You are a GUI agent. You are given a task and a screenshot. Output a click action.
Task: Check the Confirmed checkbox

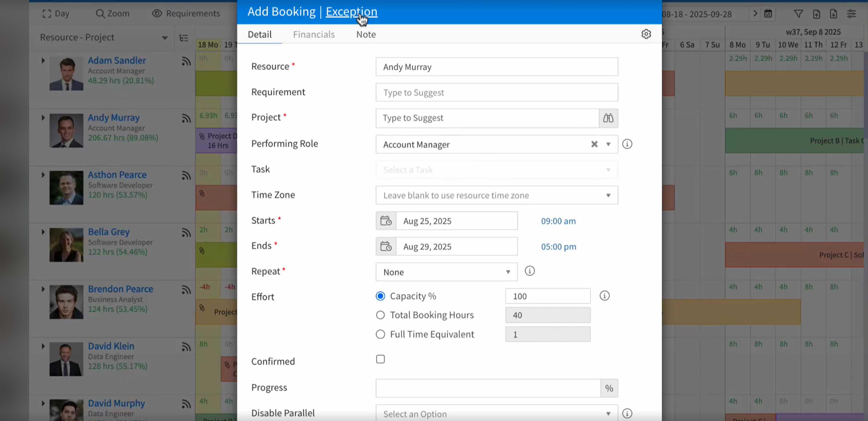coord(380,359)
